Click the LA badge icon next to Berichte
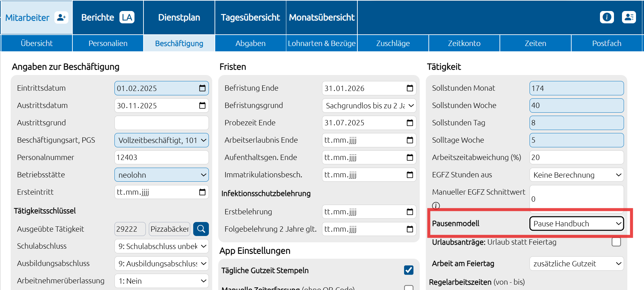 127,17
